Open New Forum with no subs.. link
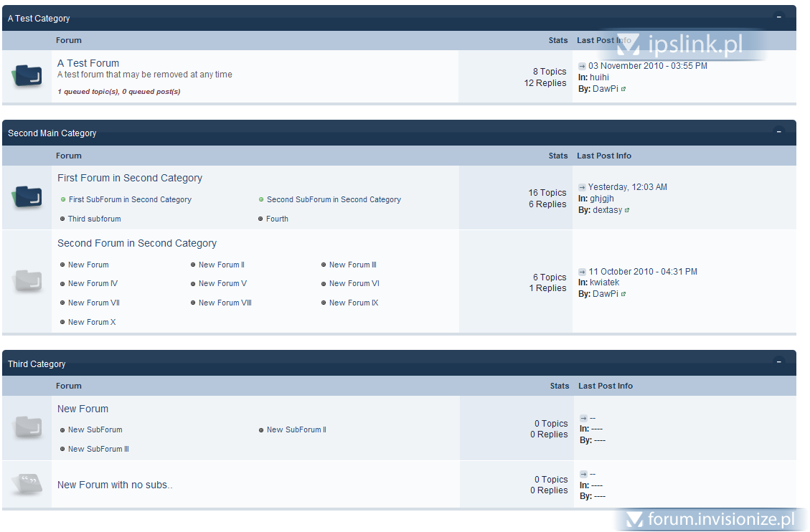Screen dimensions: 810x532 pos(115,485)
